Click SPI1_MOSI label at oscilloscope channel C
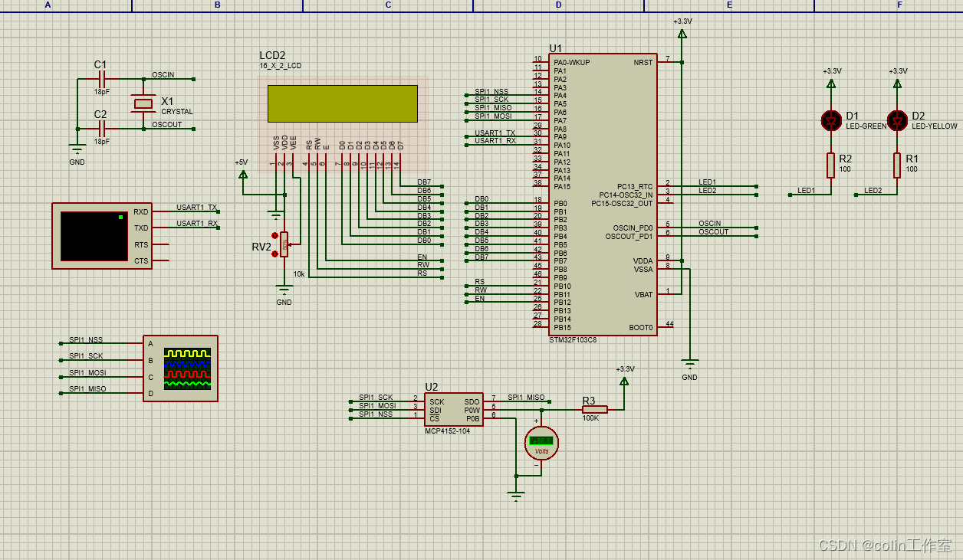This screenshot has height=560, width=963. [87, 373]
